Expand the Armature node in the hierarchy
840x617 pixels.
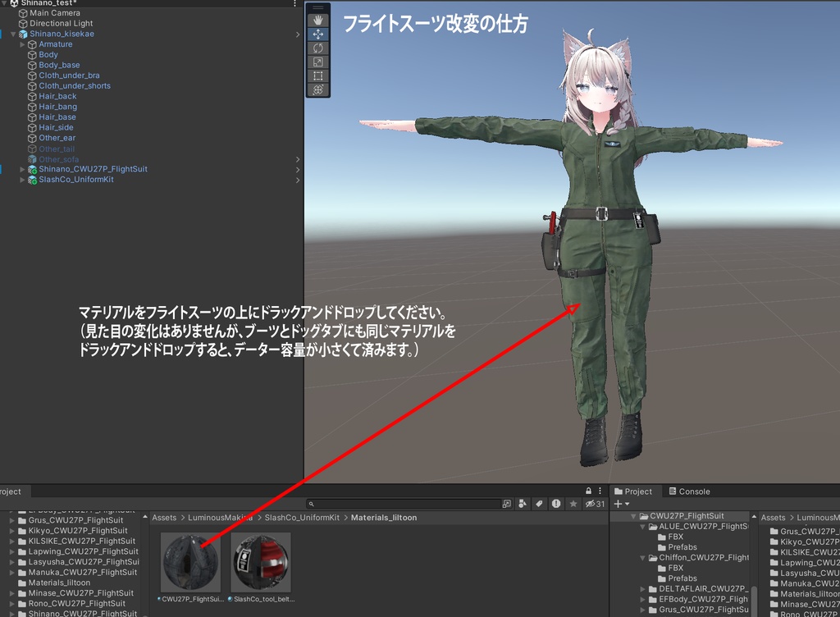(20, 43)
